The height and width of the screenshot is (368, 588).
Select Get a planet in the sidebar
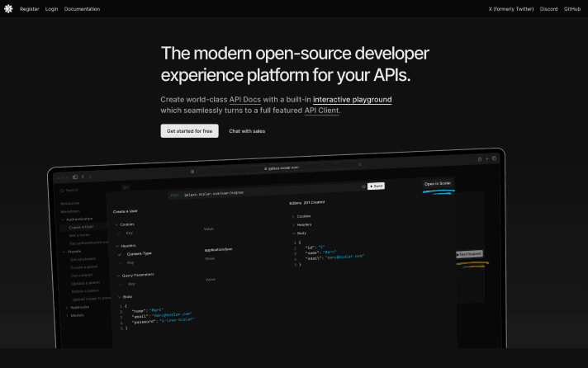[x=82, y=276]
